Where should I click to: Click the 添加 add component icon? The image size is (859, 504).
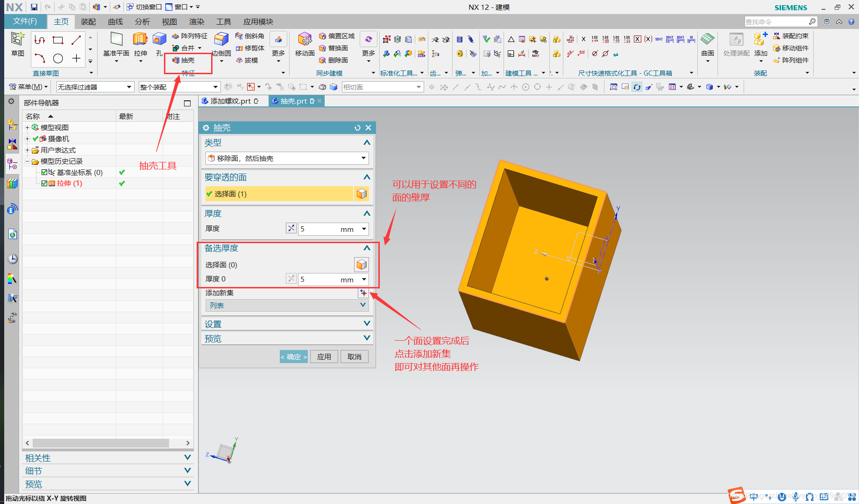pyautogui.click(x=760, y=44)
